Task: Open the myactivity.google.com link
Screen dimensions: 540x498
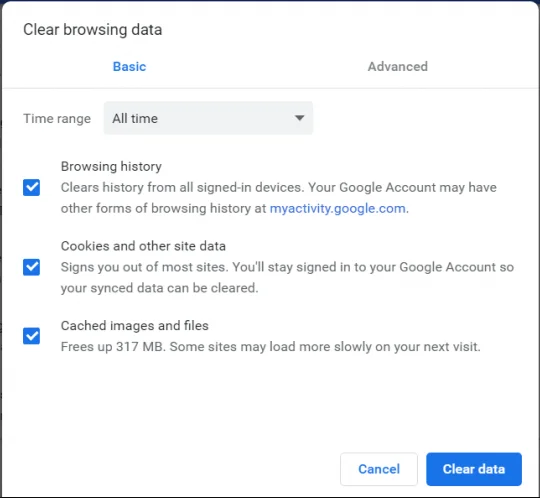Action: coord(338,208)
